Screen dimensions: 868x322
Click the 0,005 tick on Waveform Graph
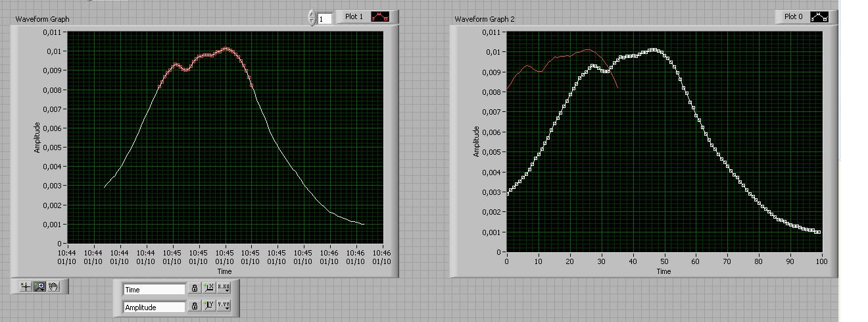(52, 147)
